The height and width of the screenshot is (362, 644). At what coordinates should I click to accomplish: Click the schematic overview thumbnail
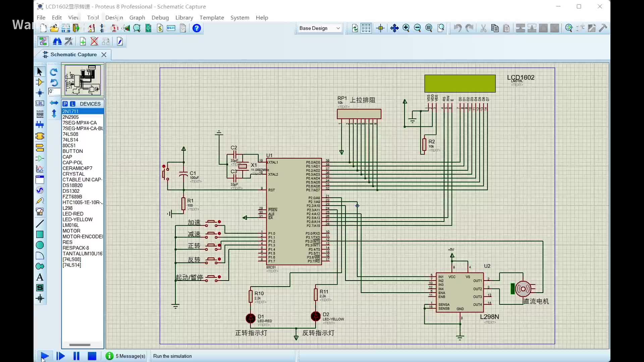[83, 80]
